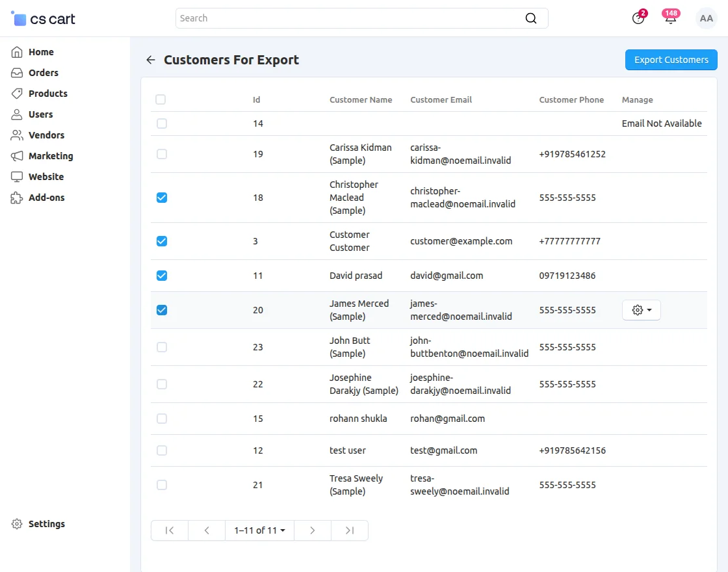Select the Marketing megaphone icon
The height and width of the screenshot is (572, 728).
[16, 155]
